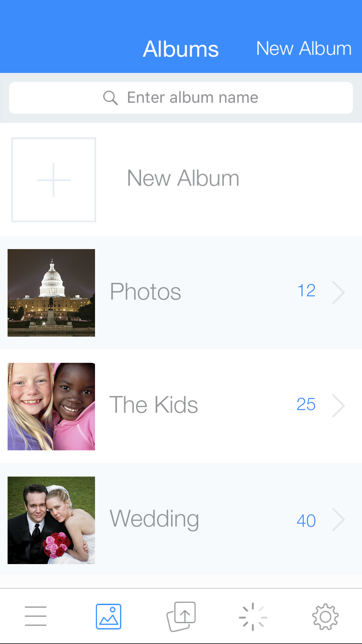Open the Wedding couple thumbnail

tap(51, 520)
